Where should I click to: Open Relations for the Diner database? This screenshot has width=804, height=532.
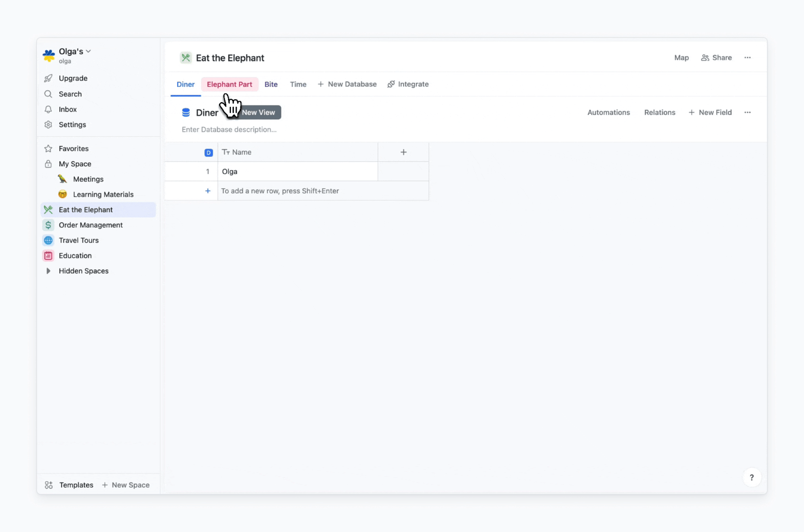click(660, 112)
